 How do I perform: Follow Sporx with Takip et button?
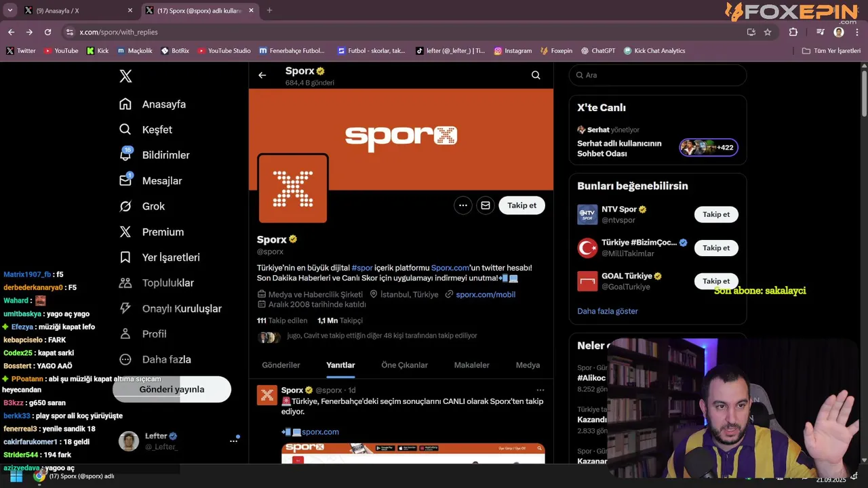521,205
